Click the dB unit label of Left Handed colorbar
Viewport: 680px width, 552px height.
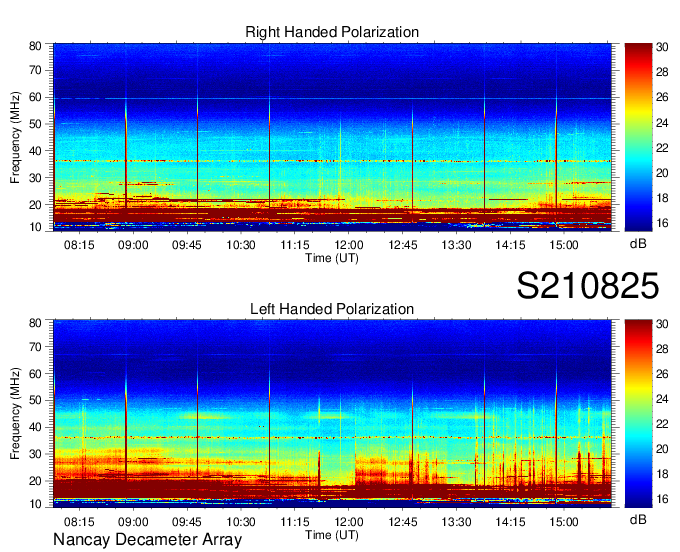[x=638, y=519]
